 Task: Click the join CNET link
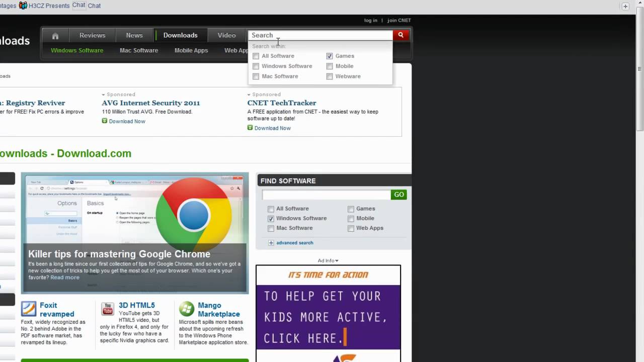point(399,21)
